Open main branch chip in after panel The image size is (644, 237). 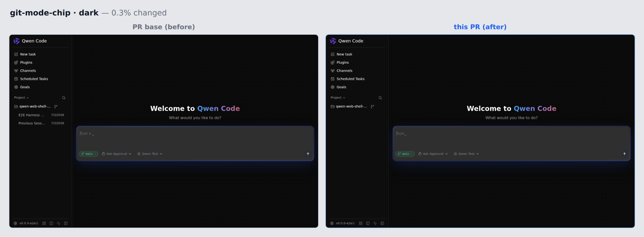pos(405,154)
